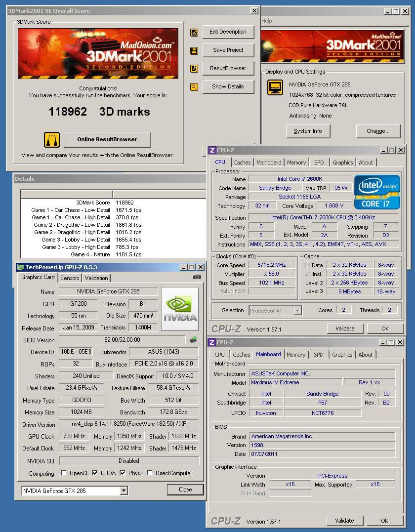The width and height of the screenshot is (415, 532).
Task: Click the Change... button
Action: pyautogui.click(x=378, y=131)
